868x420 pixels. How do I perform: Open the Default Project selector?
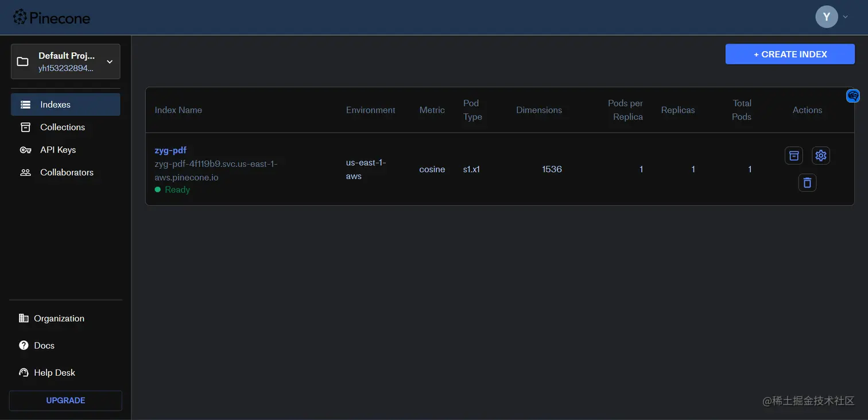tap(65, 61)
